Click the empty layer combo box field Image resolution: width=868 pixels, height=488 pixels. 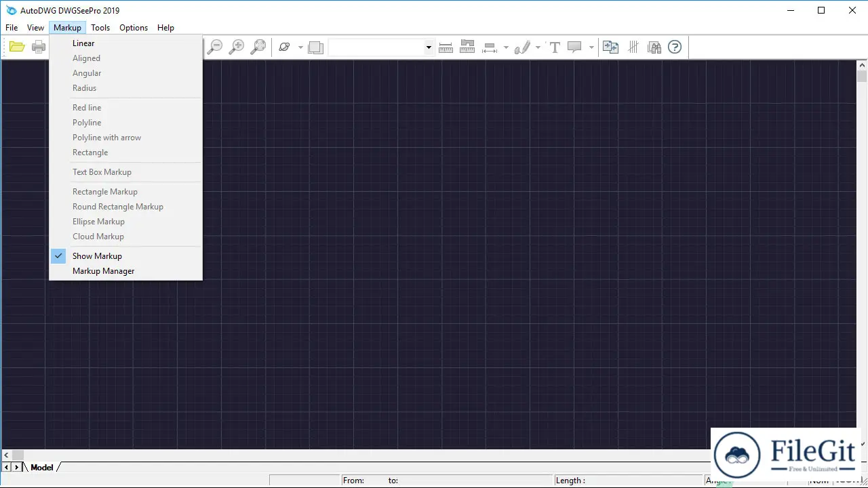(x=376, y=47)
